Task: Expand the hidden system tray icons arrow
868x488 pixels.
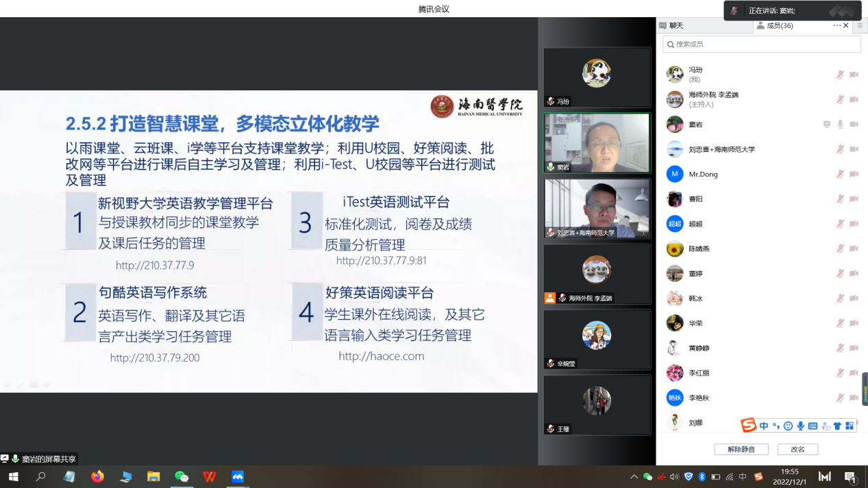Action: point(633,476)
